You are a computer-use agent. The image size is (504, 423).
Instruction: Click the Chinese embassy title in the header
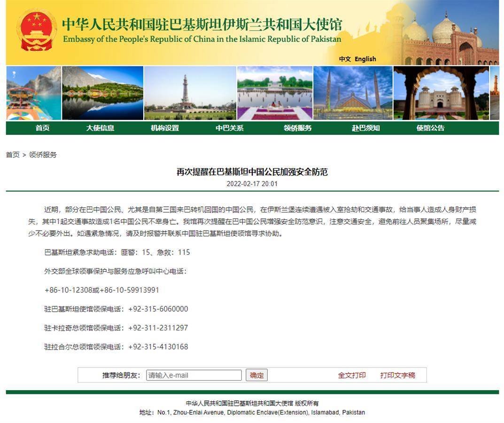[202, 24]
